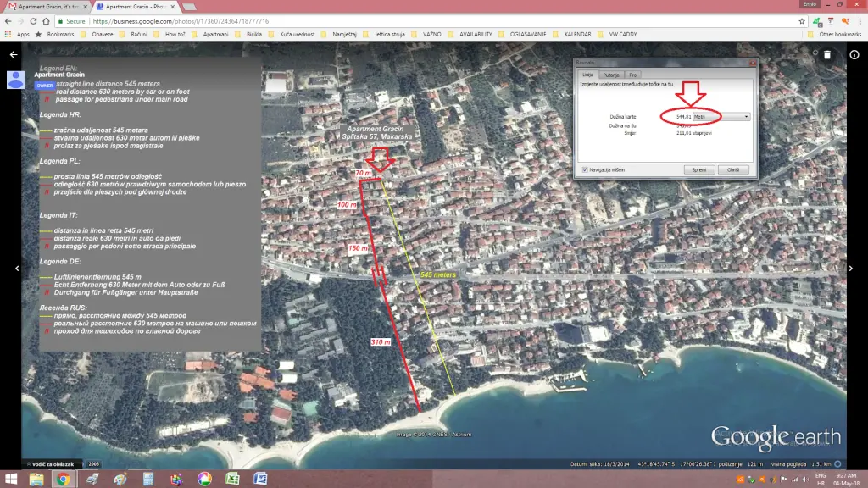Toggle the Navigacija mišem checkbox

pos(586,169)
